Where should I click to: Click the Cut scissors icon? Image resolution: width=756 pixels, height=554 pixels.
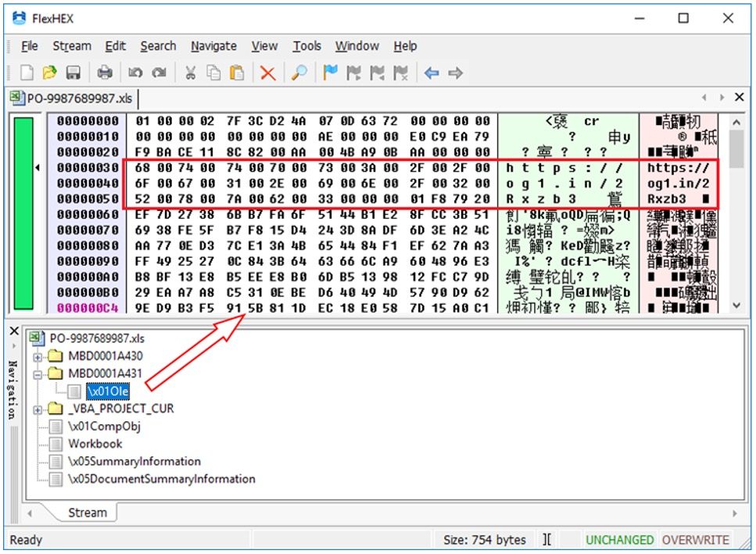[190, 73]
